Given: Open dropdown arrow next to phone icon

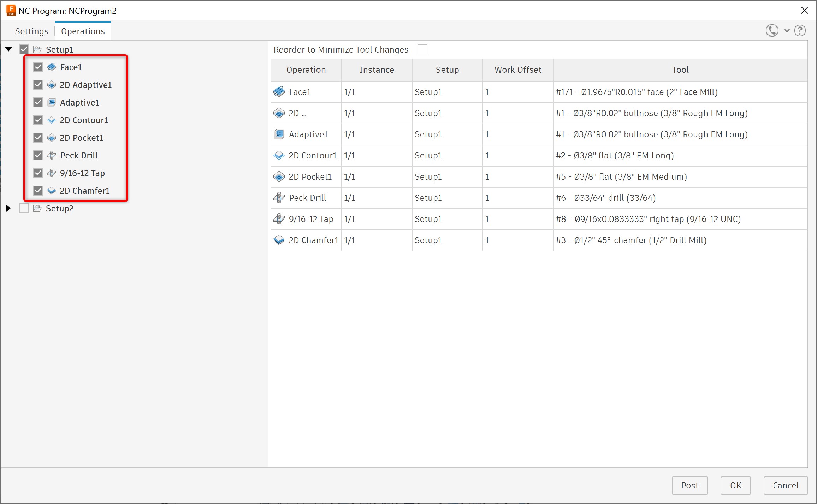Looking at the screenshot, I should tap(787, 31).
